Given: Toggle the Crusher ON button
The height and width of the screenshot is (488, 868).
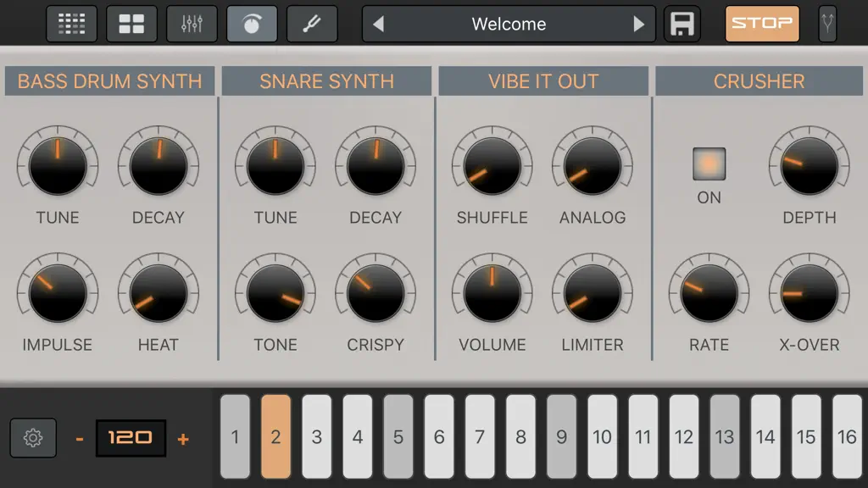Looking at the screenshot, I should 709,164.
